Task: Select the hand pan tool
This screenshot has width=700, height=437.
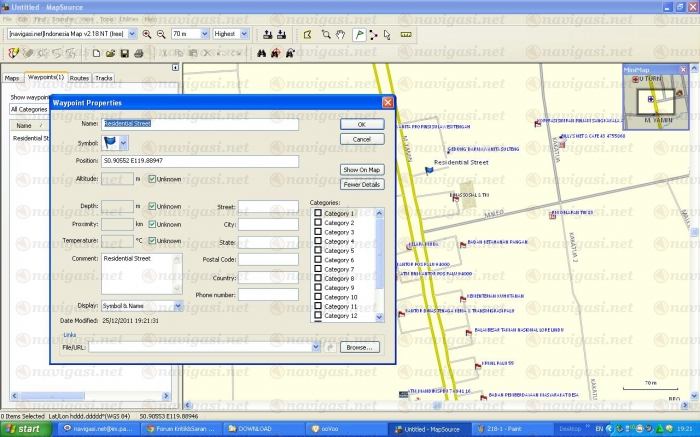Action: 340,34
